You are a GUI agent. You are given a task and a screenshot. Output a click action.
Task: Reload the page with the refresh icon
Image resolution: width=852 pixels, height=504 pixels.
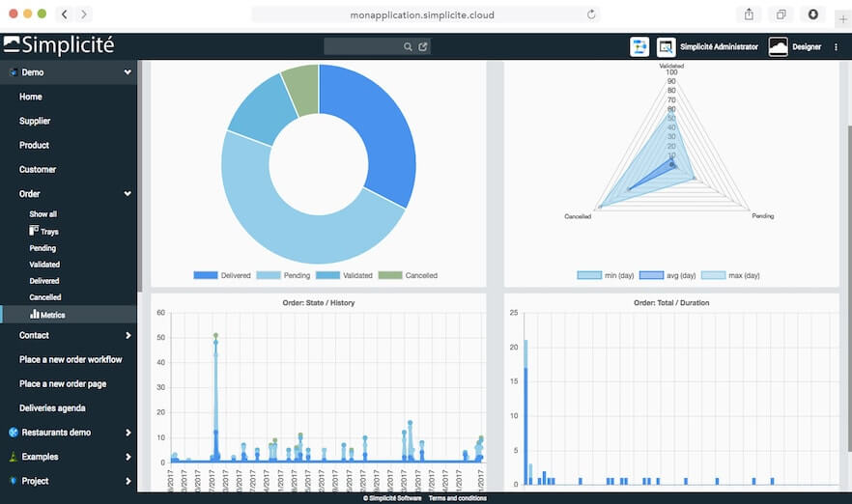[591, 14]
